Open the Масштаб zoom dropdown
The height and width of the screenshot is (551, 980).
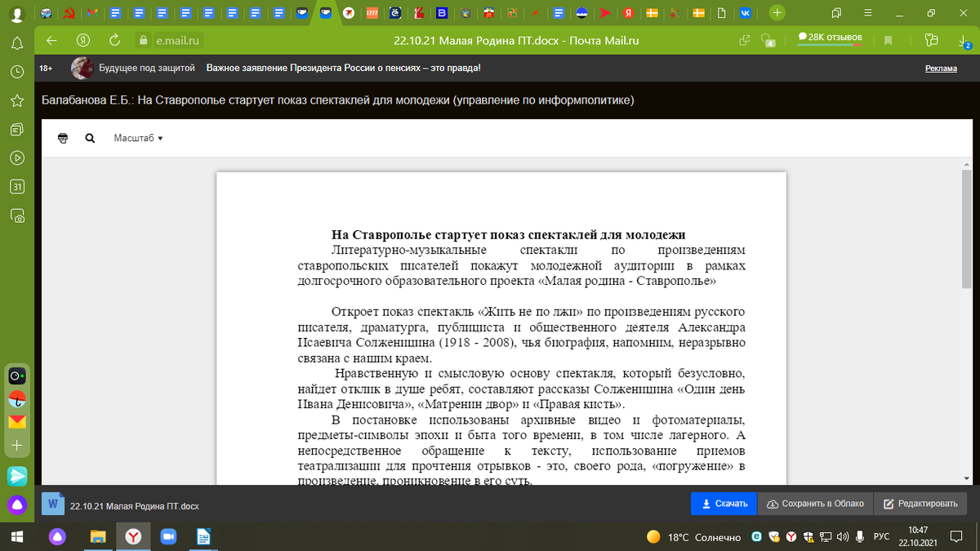tap(139, 139)
